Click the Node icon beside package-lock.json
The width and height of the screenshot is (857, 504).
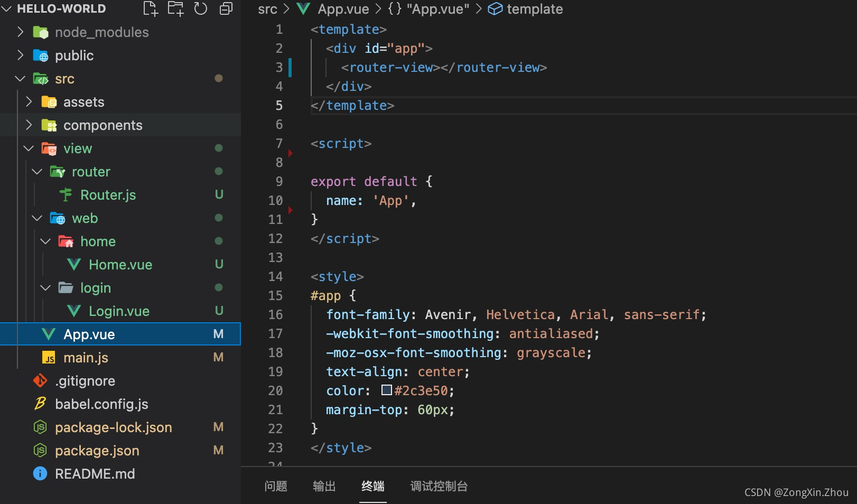(40, 427)
